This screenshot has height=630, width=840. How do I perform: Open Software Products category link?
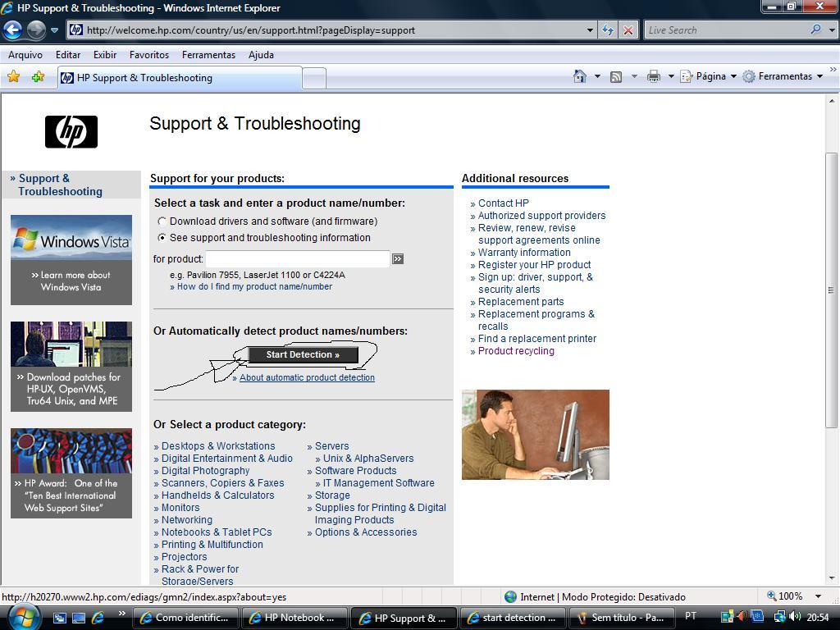(356, 470)
